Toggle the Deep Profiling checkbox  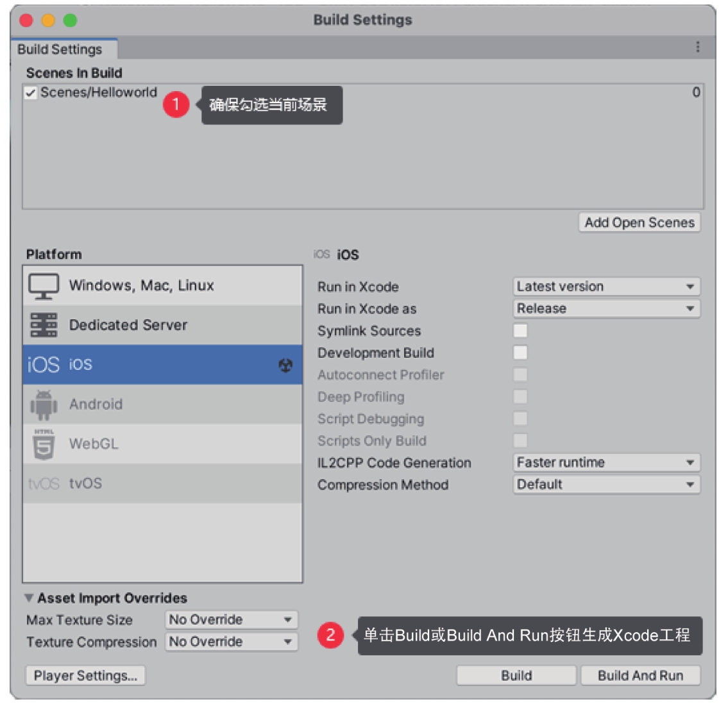520,397
